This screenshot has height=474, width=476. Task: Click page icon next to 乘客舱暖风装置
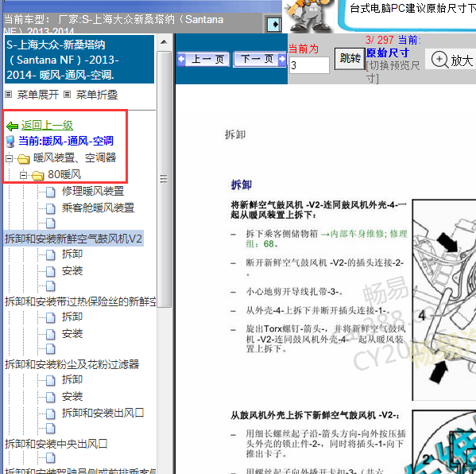pyautogui.click(x=51, y=208)
